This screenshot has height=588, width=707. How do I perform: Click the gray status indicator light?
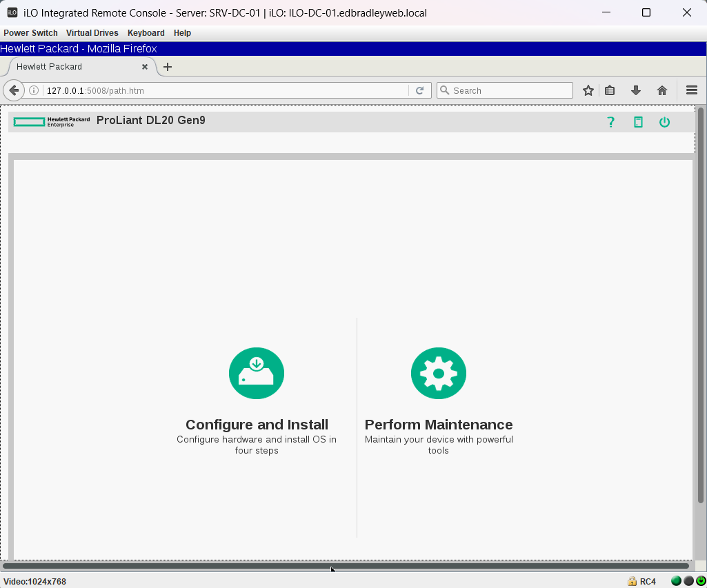[688, 581]
